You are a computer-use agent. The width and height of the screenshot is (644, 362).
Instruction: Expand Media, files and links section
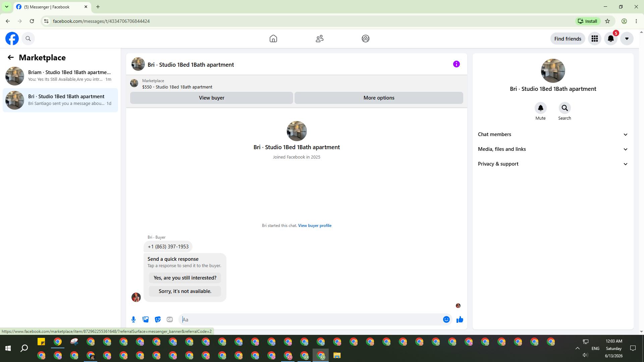pyautogui.click(x=553, y=149)
